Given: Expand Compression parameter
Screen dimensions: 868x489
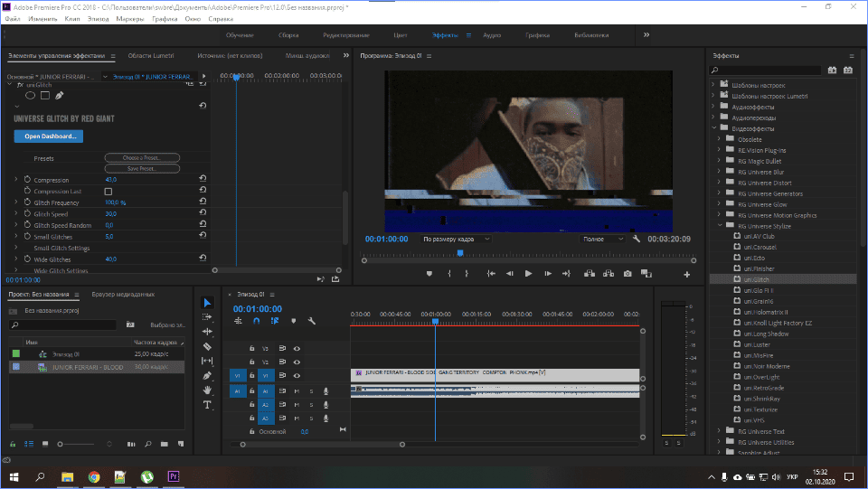Looking at the screenshot, I should [x=16, y=179].
